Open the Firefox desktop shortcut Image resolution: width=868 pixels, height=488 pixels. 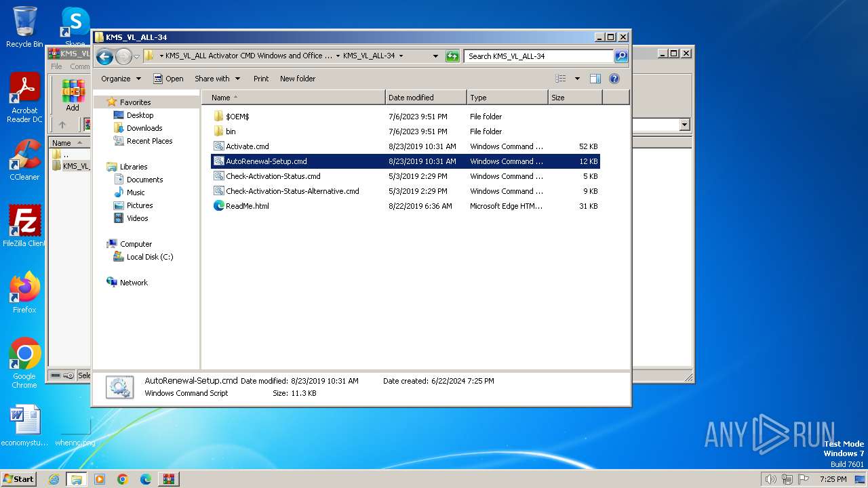(24, 293)
